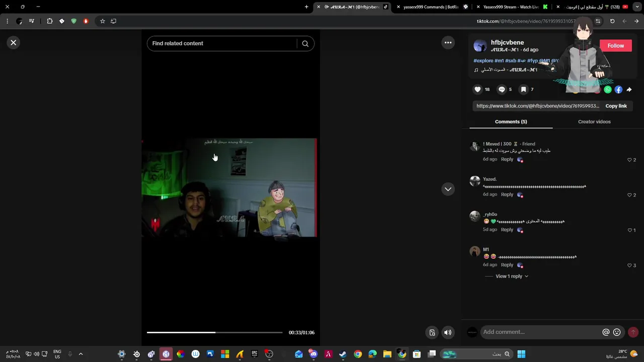The image size is (644, 362).
Task: Switch to Yasserx999 Stream Watch Live tab
Action: tap(511, 7)
